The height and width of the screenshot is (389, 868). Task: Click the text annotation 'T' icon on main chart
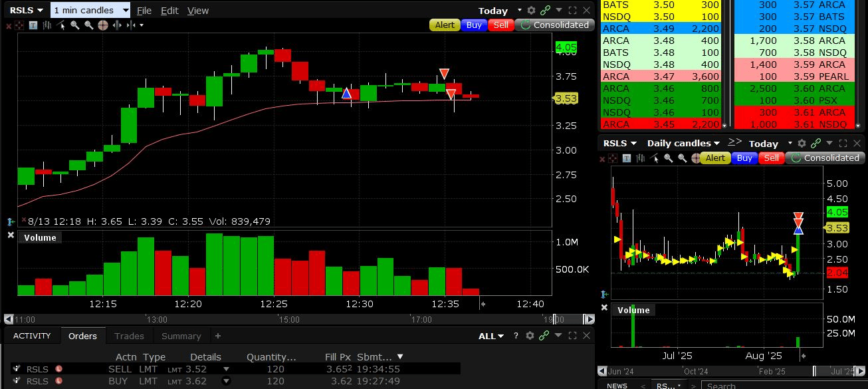coord(33,25)
